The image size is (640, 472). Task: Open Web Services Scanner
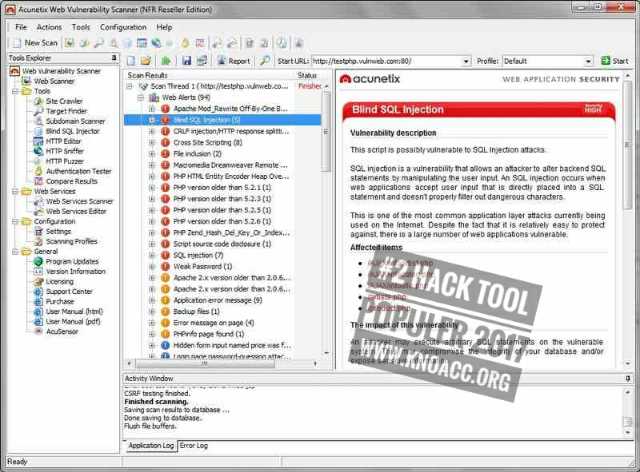(x=79, y=201)
